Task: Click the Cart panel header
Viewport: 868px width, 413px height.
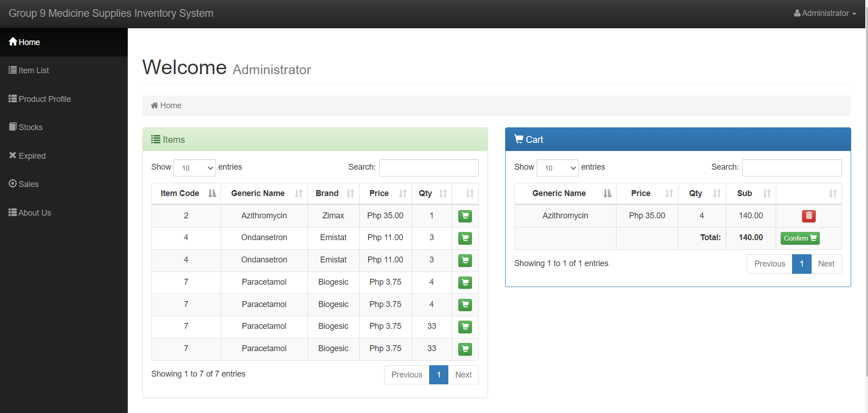Action: click(x=678, y=140)
